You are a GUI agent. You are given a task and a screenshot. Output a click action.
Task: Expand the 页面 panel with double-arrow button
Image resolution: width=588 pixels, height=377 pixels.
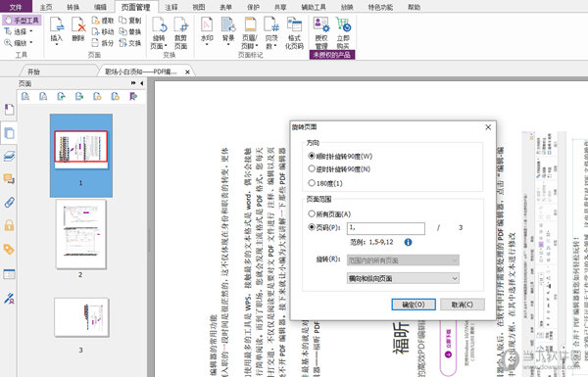[133, 83]
